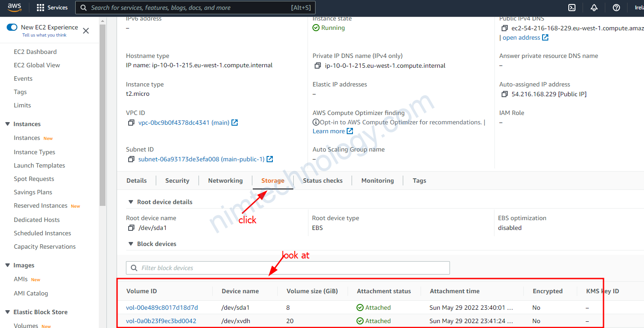
Task: Sort by Volume size (GiB) column header
Action: (312, 291)
